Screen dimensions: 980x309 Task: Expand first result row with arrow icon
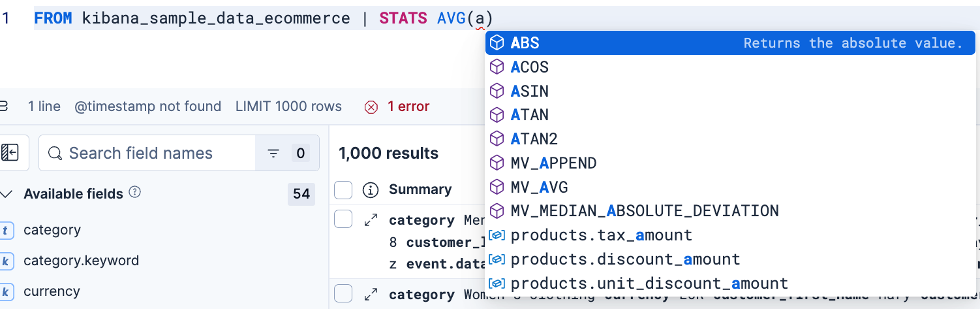[x=371, y=220]
